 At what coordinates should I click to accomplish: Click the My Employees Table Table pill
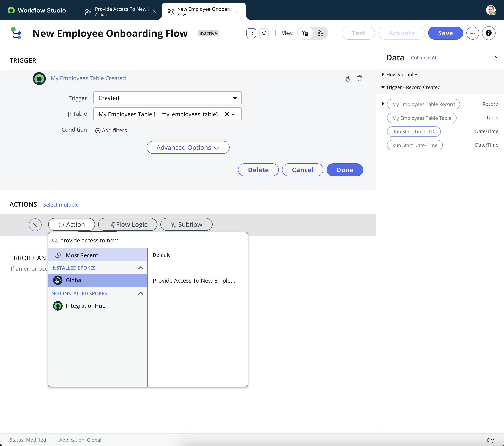pyautogui.click(x=422, y=118)
